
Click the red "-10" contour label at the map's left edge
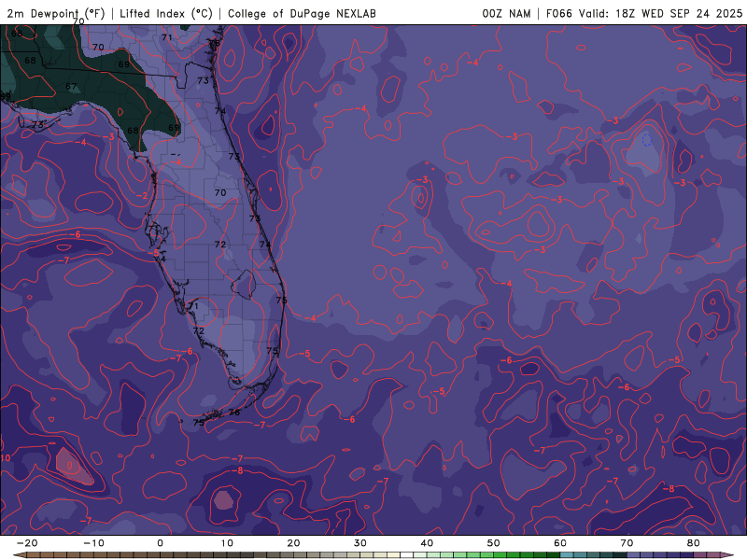coord(5,458)
